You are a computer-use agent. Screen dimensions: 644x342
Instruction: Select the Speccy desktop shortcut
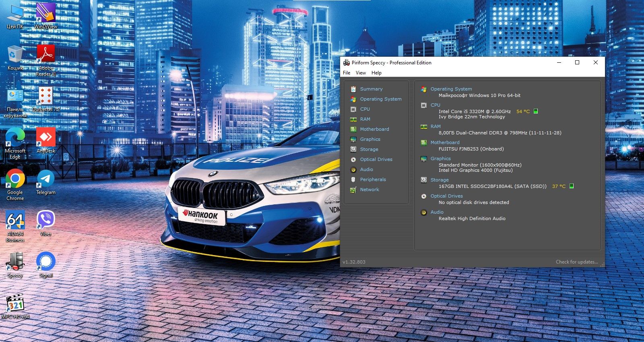pos(15,265)
